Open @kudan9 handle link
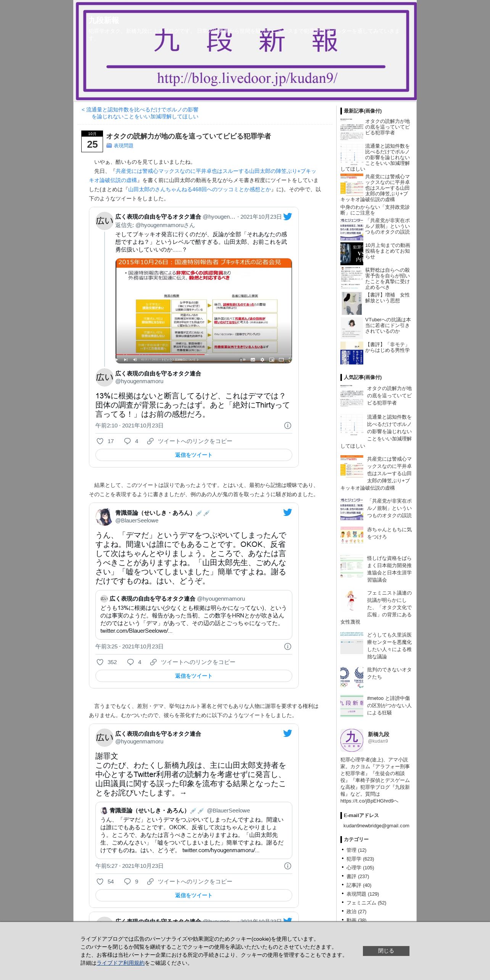The image size is (490, 980). [x=378, y=741]
